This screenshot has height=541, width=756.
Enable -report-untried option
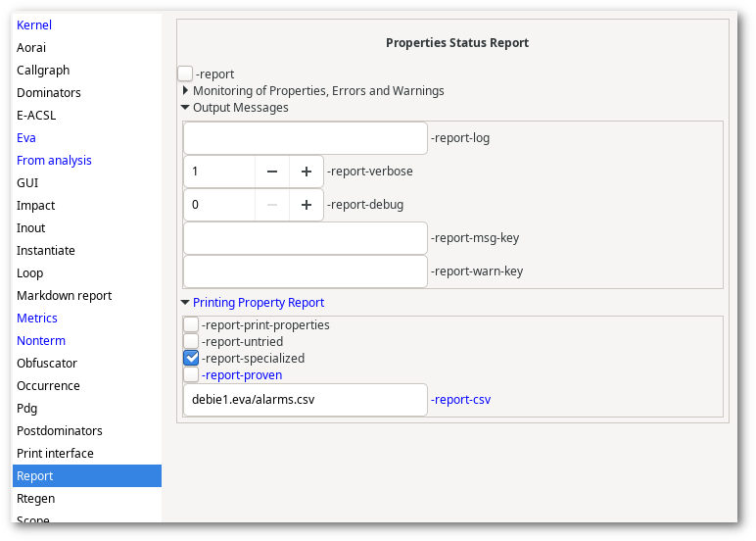191,342
